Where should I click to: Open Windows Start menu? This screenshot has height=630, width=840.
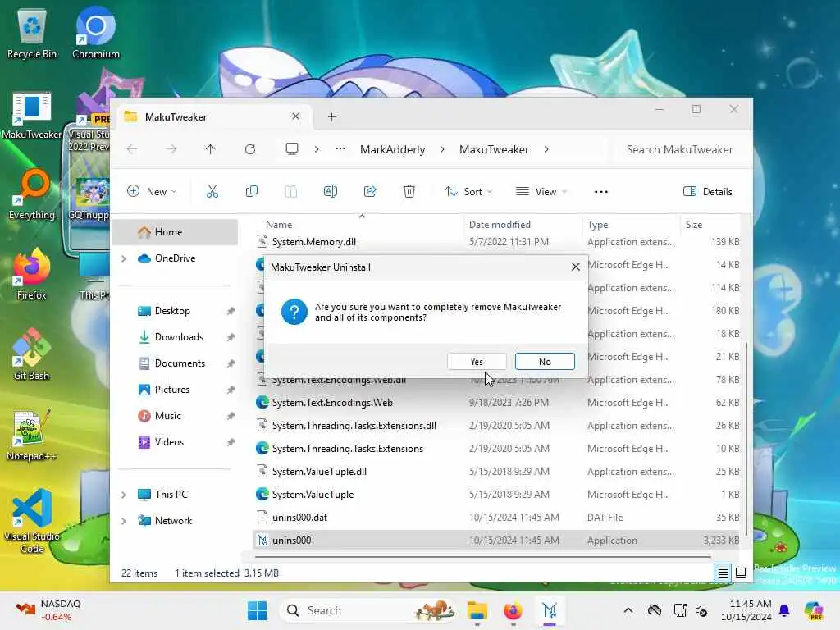click(257, 610)
